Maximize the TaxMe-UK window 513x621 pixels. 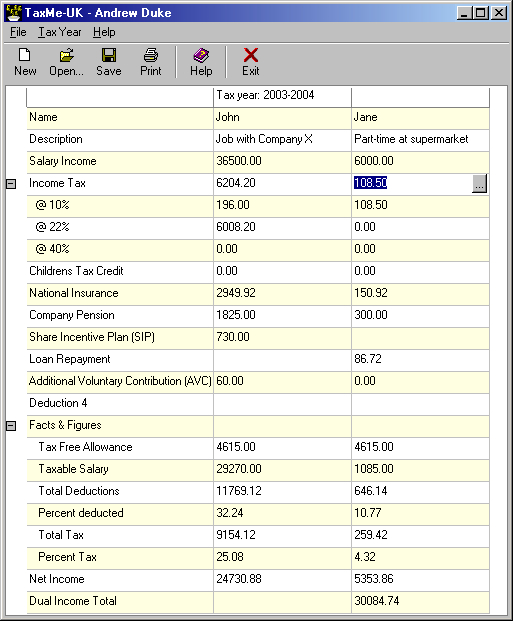(481, 13)
